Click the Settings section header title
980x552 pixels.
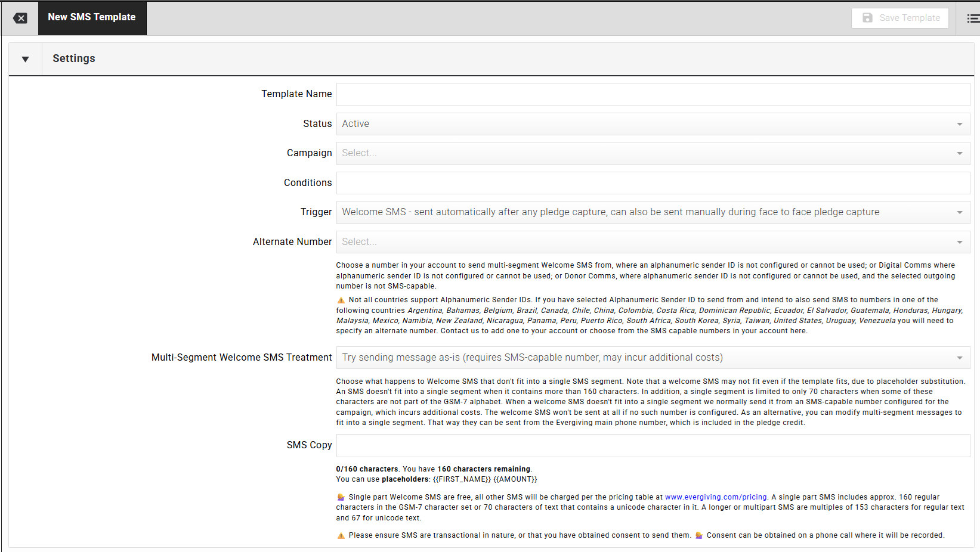(x=74, y=58)
